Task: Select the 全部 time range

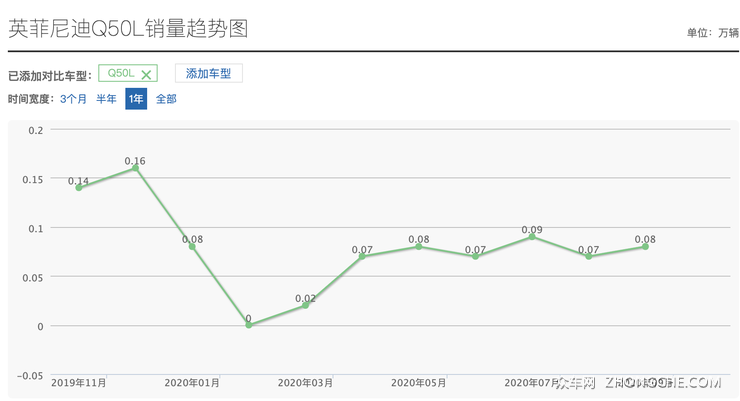Action: [x=166, y=99]
